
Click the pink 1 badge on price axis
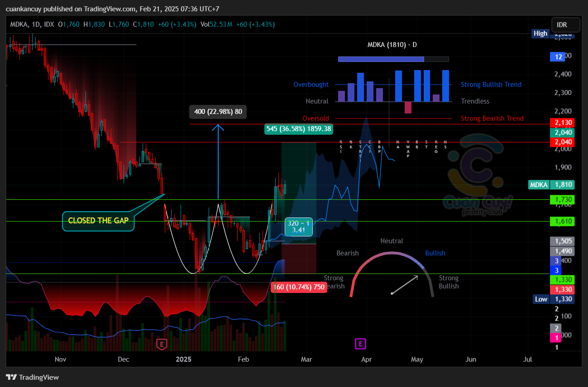pos(556,338)
